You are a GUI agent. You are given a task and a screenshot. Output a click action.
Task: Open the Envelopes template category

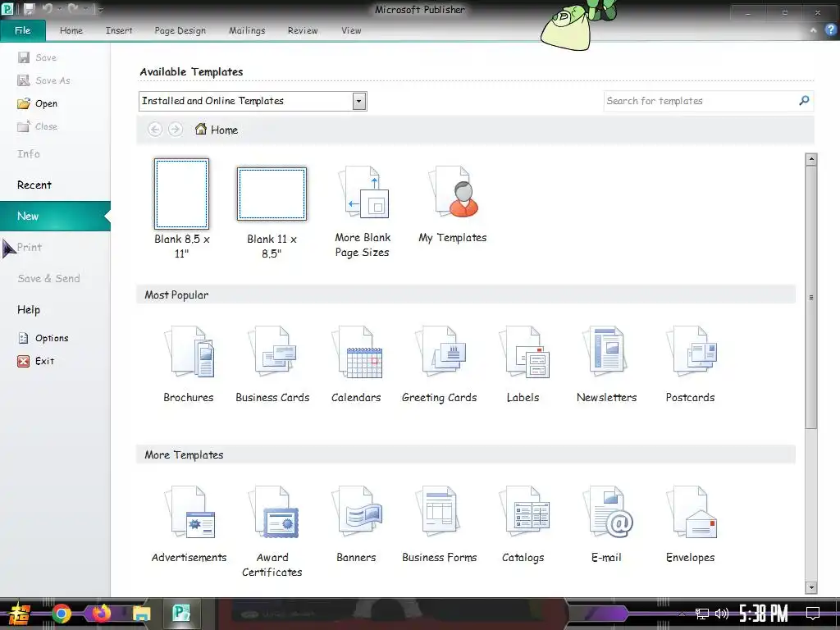[690, 524]
